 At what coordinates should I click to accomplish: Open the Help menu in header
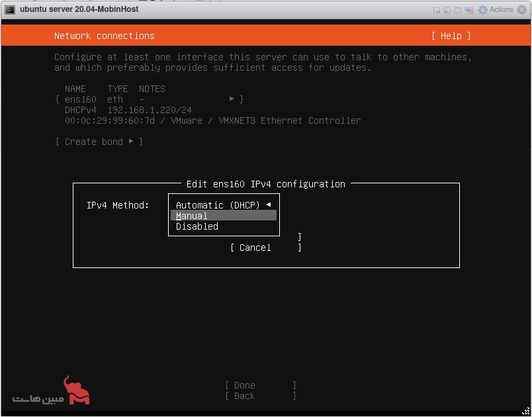[x=451, y=36]
